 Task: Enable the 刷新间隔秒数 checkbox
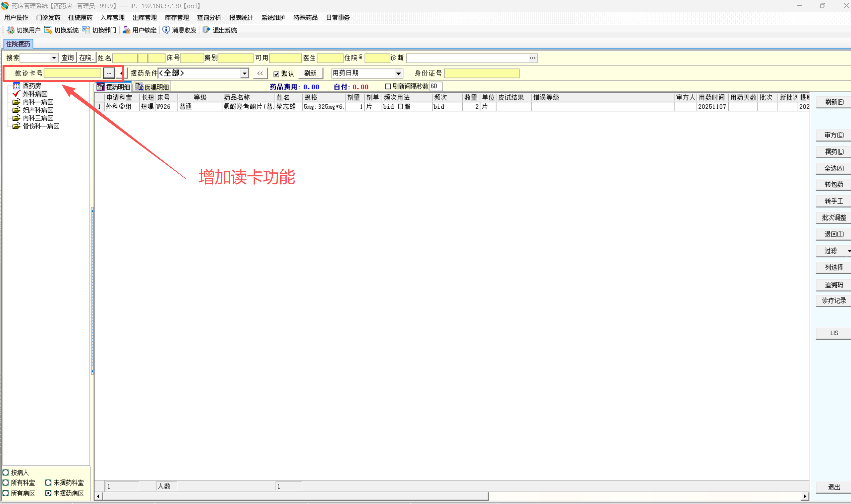tap(388, 86)
